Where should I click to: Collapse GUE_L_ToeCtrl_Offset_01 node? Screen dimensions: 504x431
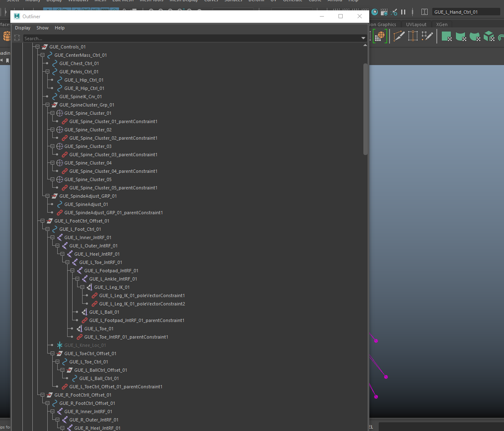click(52, 354)
